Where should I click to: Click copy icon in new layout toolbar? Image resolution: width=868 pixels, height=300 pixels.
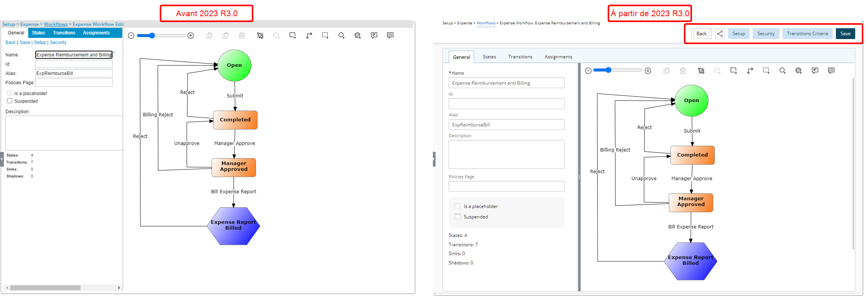point(666,71)
